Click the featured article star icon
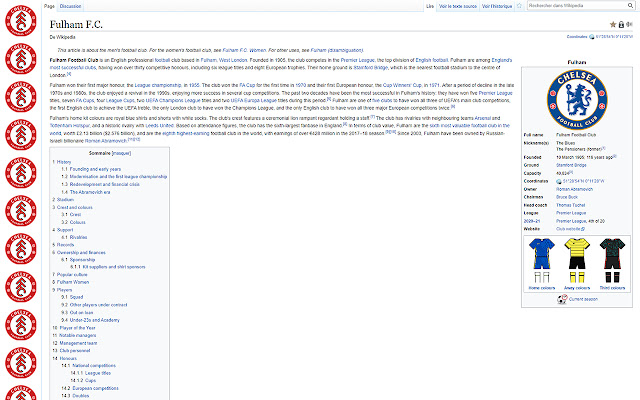 point(613,25)
